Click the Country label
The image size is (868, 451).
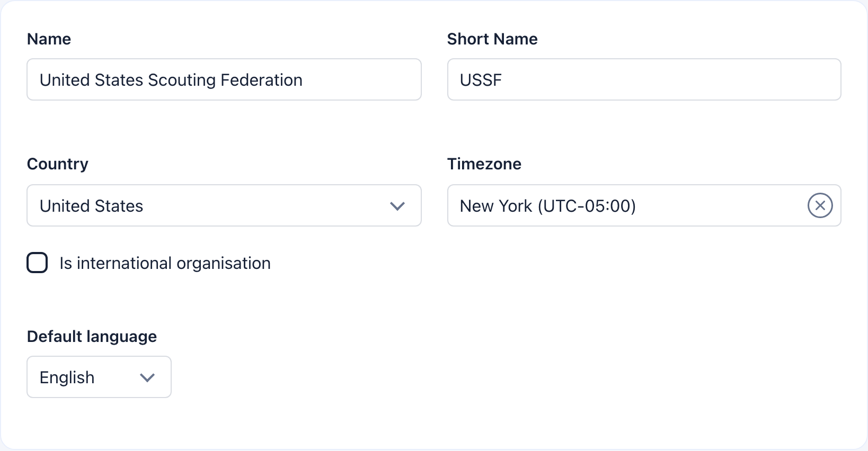pos(57,164)
